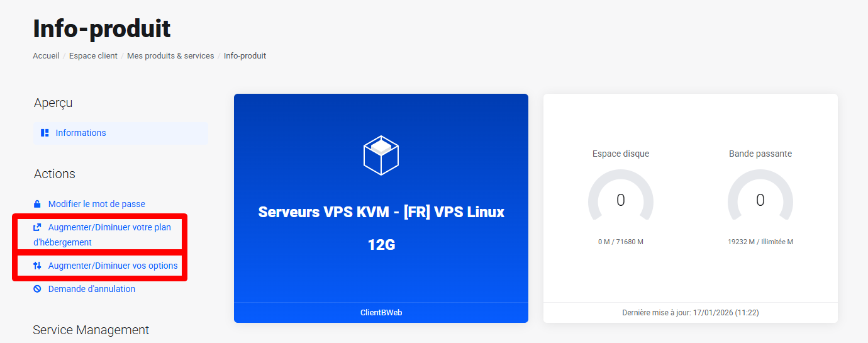Screen dimensions: 868x343
Task: Click the "Dernière mise à jour" timestamp
Action: coord(690,312)
